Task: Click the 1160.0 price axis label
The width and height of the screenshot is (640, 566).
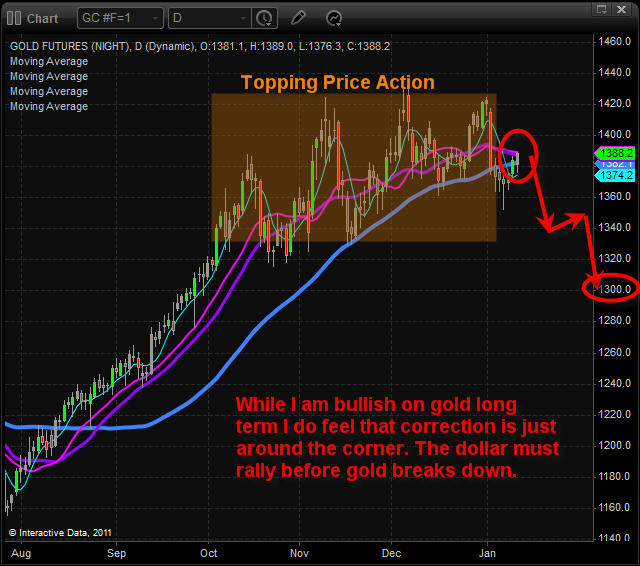Action: click(x=615, y=507)
